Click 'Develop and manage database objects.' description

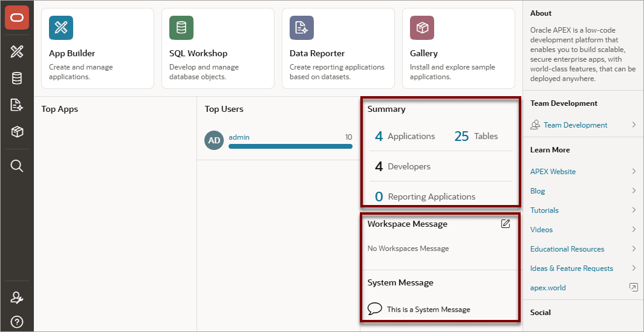point(204,71)
